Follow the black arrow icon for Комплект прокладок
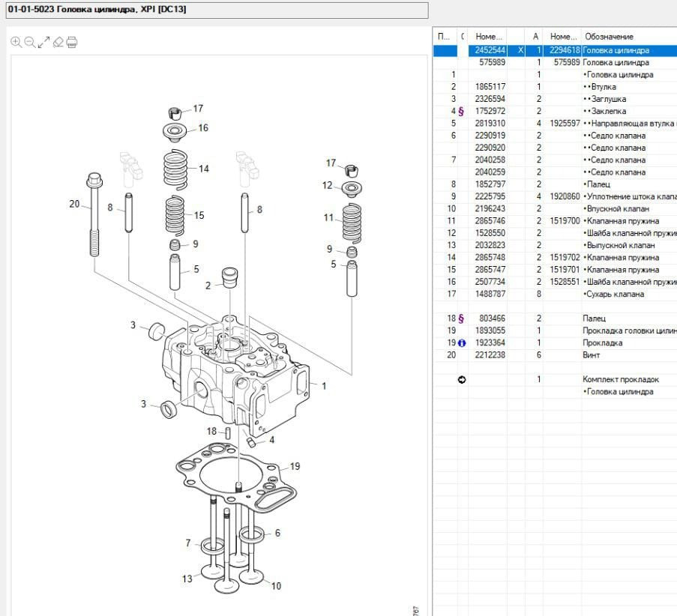The width and height of the screenshot is (677, 616). pos(462,380)
